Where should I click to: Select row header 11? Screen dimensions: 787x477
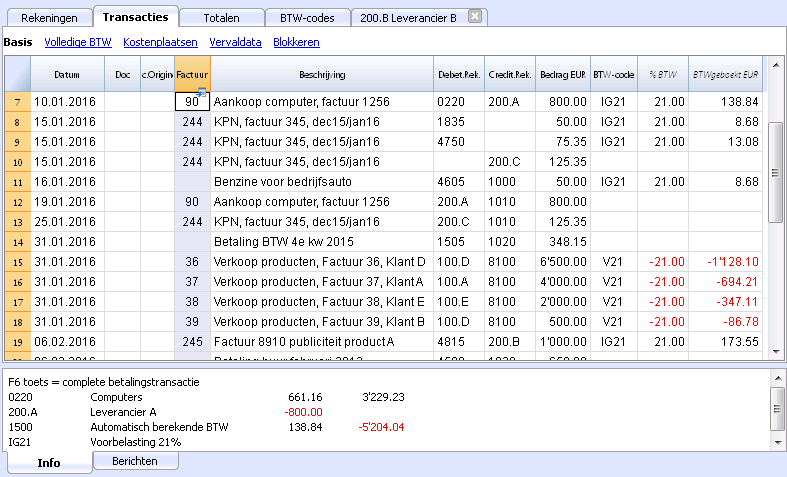click(x=18, y=182)
